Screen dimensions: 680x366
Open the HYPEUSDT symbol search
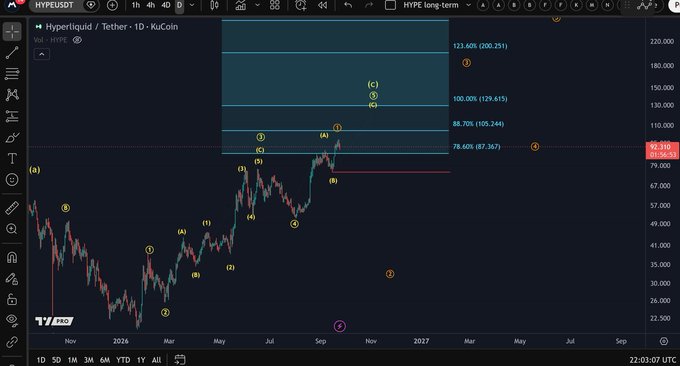click(55, 5)
